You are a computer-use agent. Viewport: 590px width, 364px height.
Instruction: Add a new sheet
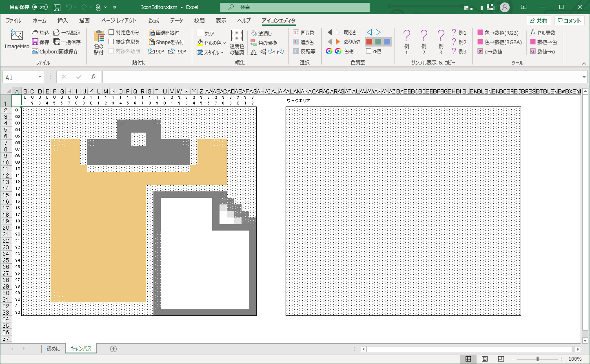coord(113,348)
